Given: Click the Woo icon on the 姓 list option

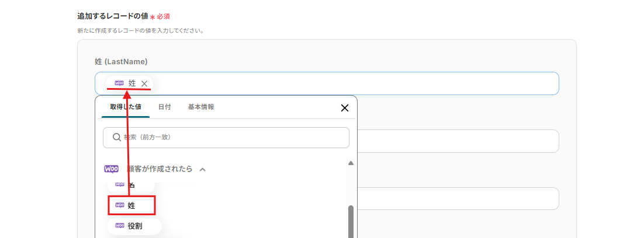Looking at the screenshot, I should coord(120,205).
